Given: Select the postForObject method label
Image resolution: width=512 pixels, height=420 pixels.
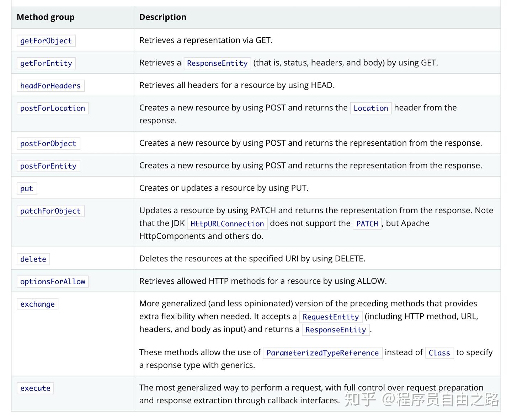Looking at the screenshot, I should point(48,144).
